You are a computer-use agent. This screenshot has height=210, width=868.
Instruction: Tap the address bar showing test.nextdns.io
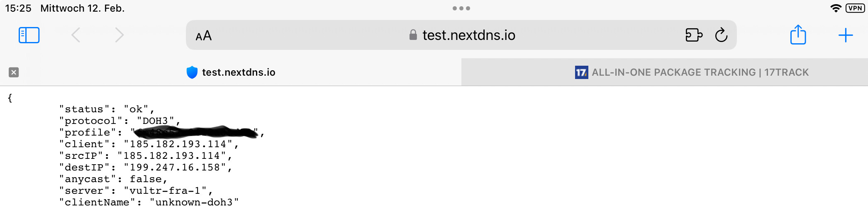tap(461, 35)
